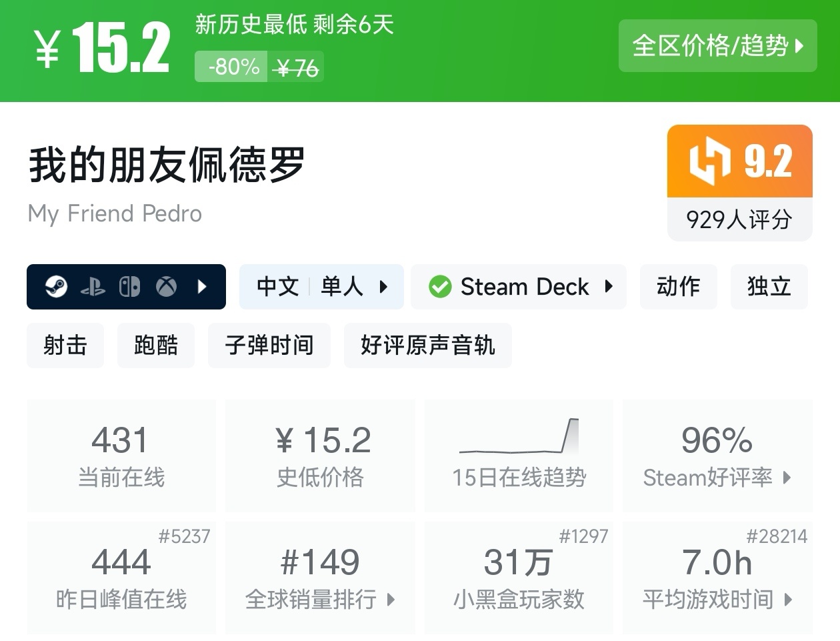
Task: Toggle the 跑酷 tag filter
Action: click(x=155, y=346)
